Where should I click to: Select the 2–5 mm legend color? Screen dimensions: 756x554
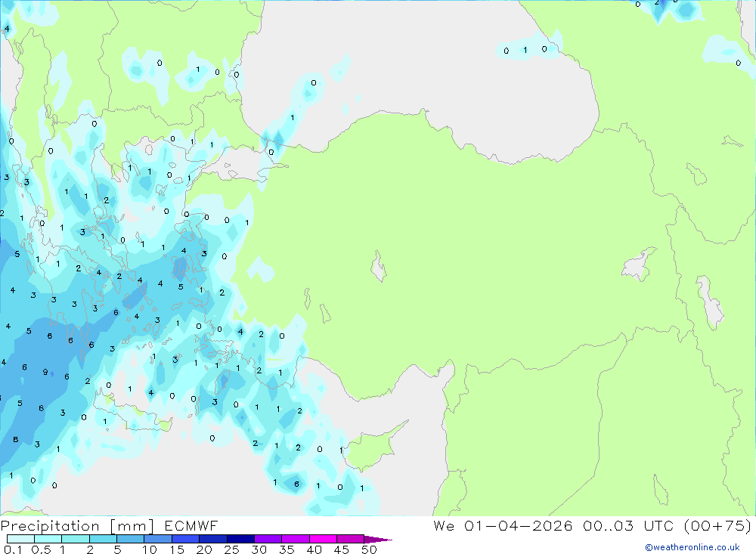pos(103,539)
